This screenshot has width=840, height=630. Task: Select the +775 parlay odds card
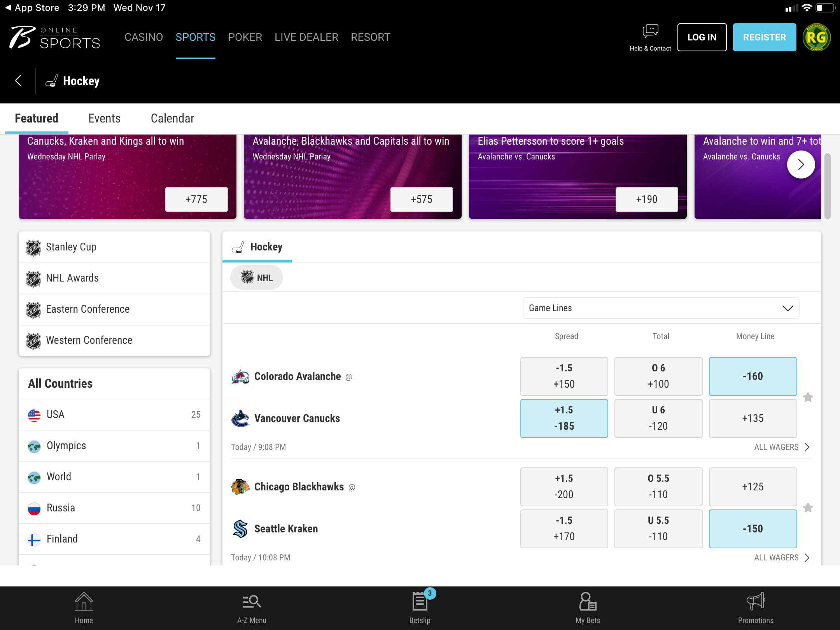click(x=196, y=199)
